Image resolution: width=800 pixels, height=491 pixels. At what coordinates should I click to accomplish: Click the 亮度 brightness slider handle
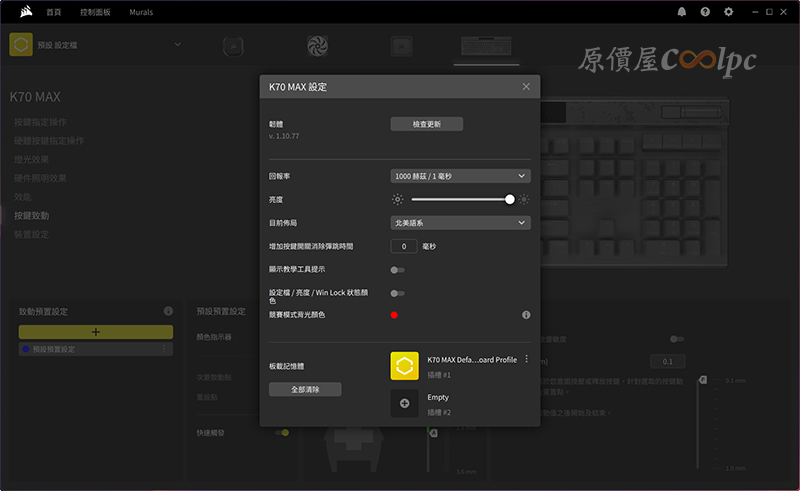(509, 200)
